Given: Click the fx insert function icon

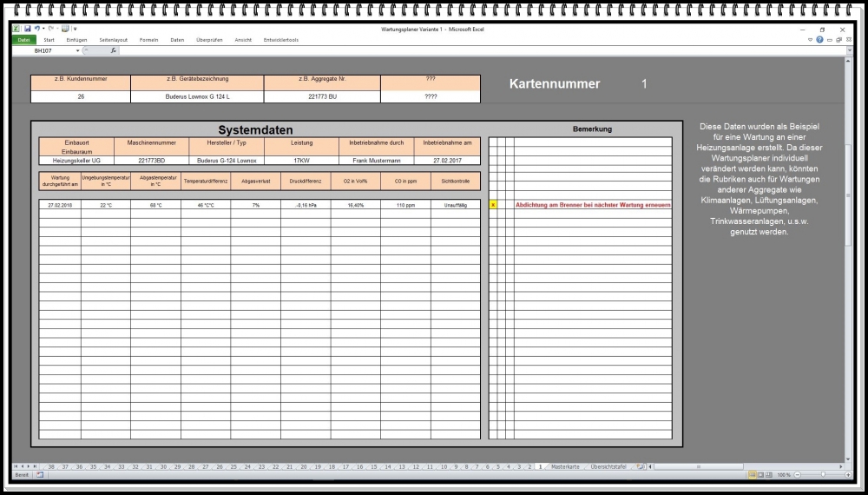Looking at the screenshot, I should pyautogui.click(x=114, y=50).
